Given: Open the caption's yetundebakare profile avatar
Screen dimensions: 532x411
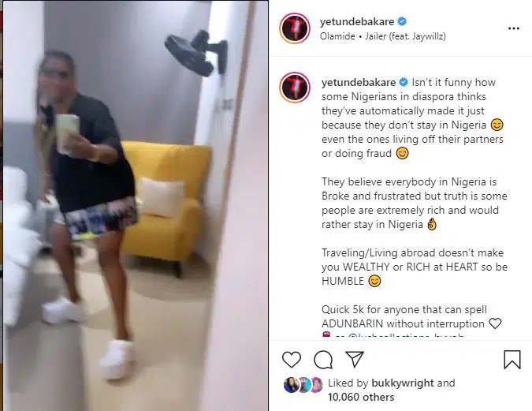Looking at the screenshot, I should [295, 88].
